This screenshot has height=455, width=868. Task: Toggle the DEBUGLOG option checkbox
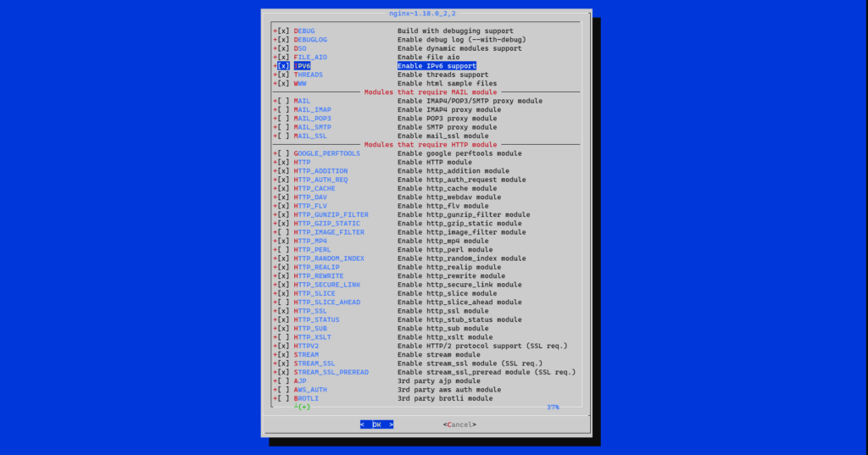pos(283,40)
